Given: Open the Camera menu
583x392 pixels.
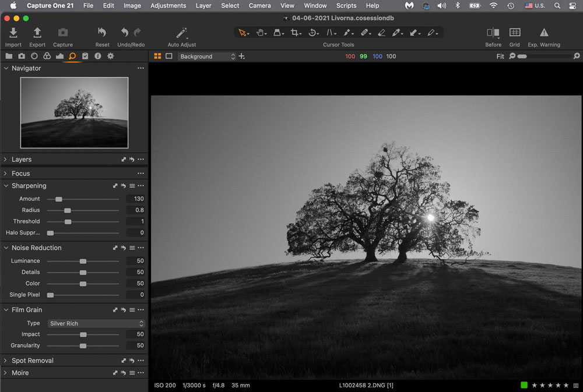Looking at the screenshot, I should (259, 6).
